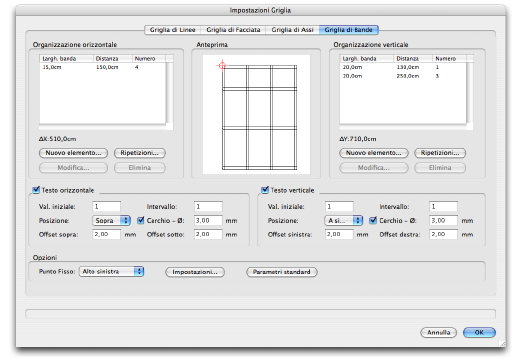Click Distanza header in vertical list
Image resolution: width=526 pixels, height=362 pixels.
pyautogui.click(x=413, y=59)
